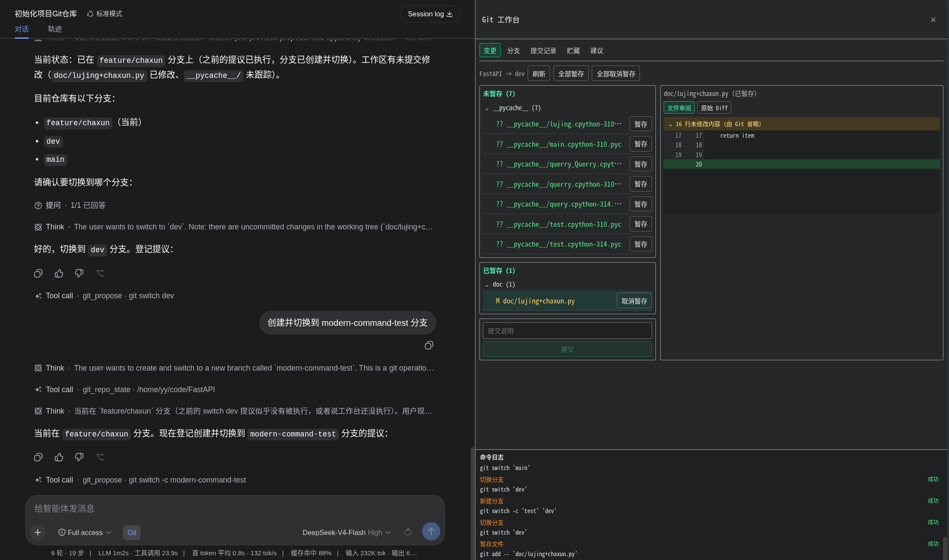Thumbs up the 'switch to dev' reply
Image resolution: width=949 pixels, height=560 pixels.
click(59, 273)
